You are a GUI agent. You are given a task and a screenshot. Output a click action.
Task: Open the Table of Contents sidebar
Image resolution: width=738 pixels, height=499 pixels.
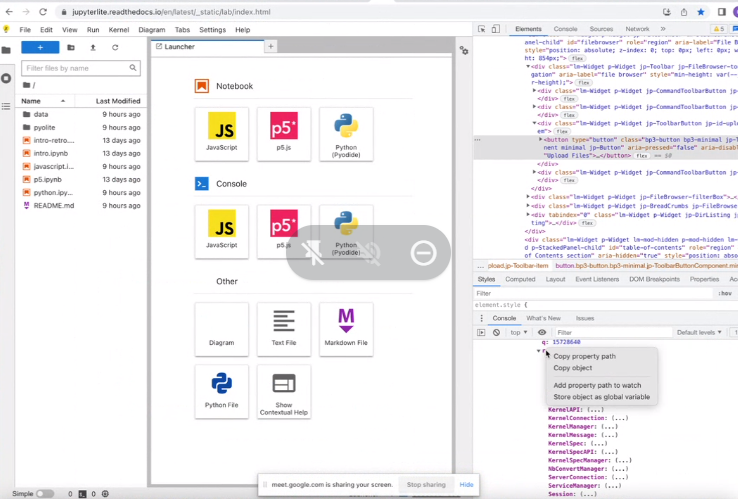(x=6, y=106)
